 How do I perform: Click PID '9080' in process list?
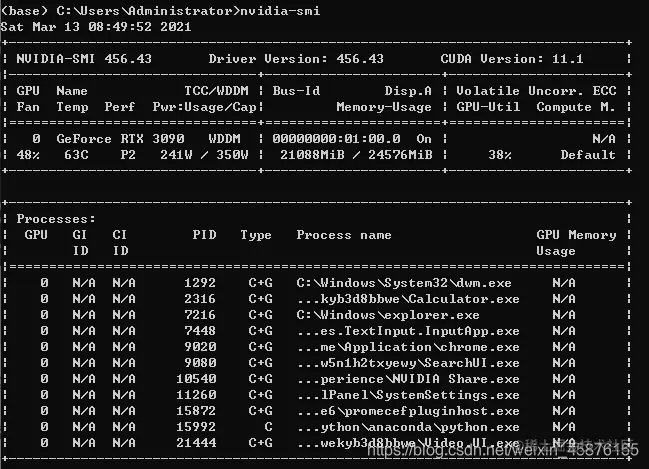[200, 363]
